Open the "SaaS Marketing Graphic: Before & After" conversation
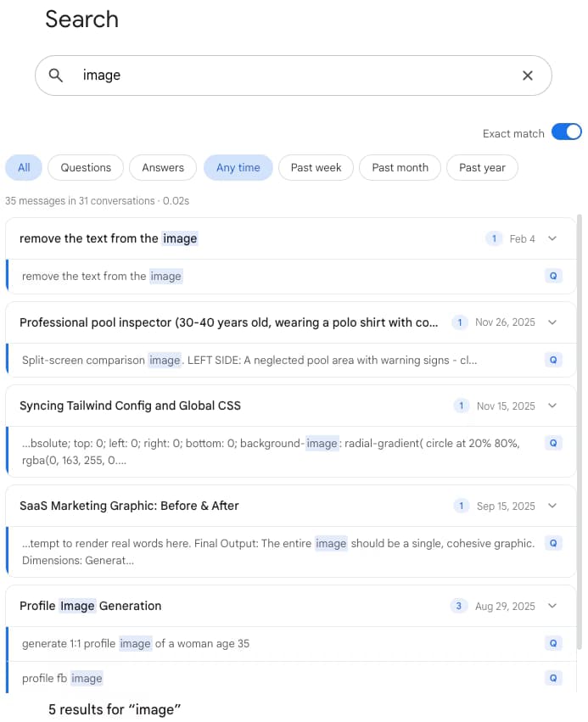This screenshot has width=588, height=722. click(136, 505)
